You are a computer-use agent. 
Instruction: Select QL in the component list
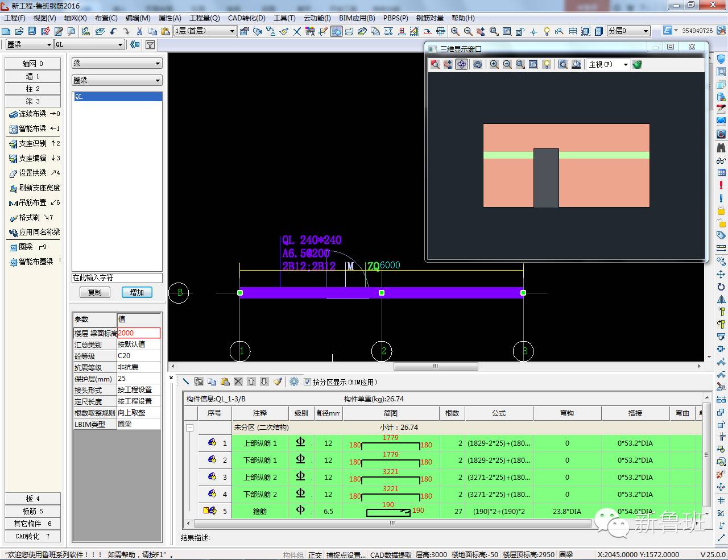click(x=117, y=97)
